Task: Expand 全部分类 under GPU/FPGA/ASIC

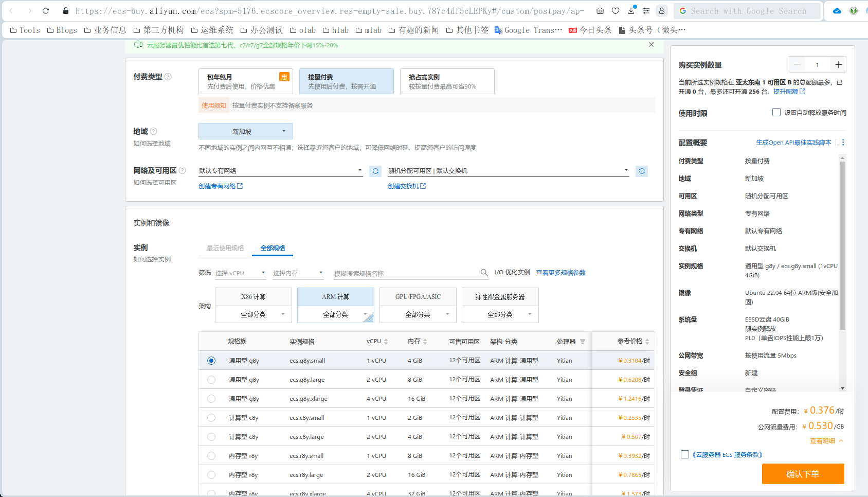Action: pyautogui.click(x=418, y=314)
